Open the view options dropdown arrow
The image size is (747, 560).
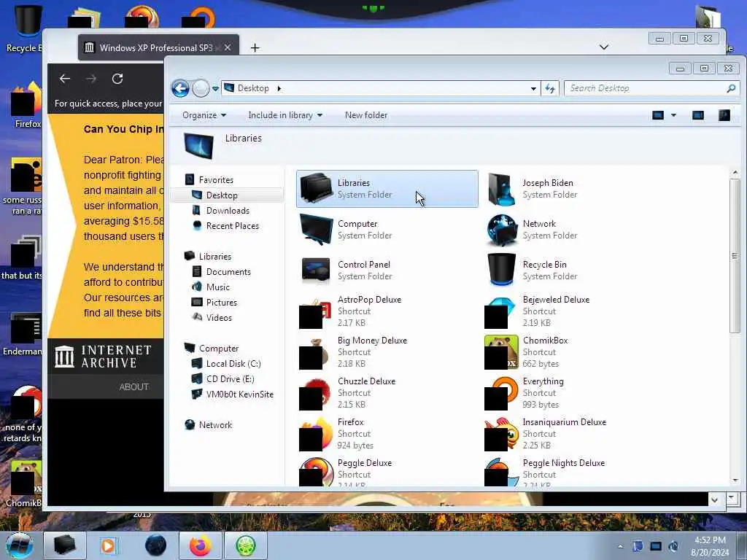tap(673, 115)
